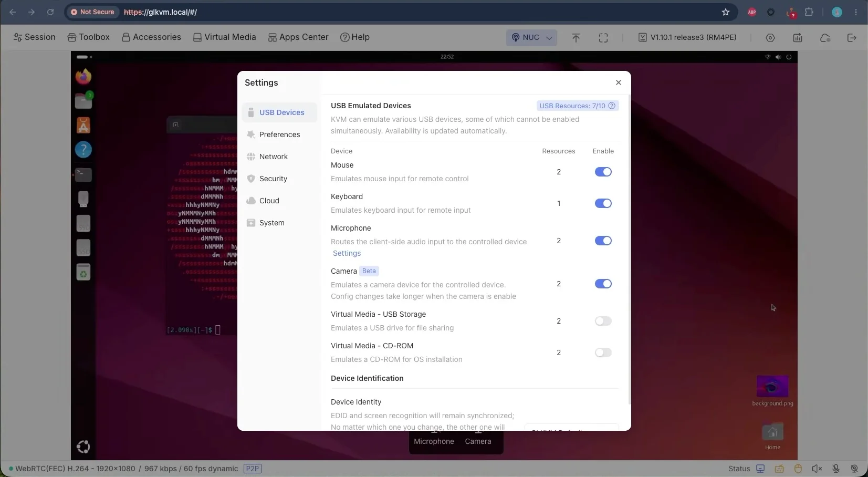The height and width of the screenshot is (477, 868).
Task: Select the Security settings tab
Action: tap(280, 179)
